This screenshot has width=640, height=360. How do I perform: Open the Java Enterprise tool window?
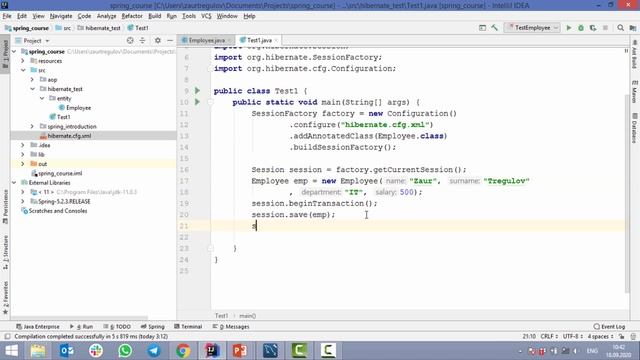click(x=38, y=327)
